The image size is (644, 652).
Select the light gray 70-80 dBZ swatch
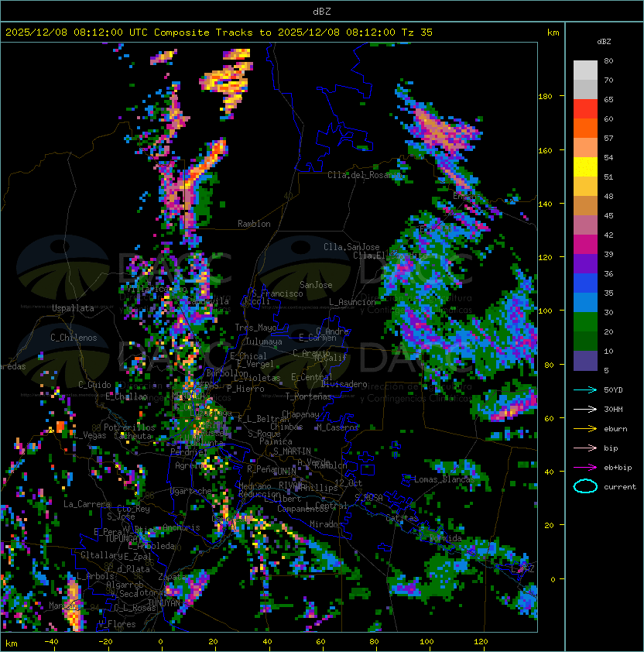click(x=585, y=70)
